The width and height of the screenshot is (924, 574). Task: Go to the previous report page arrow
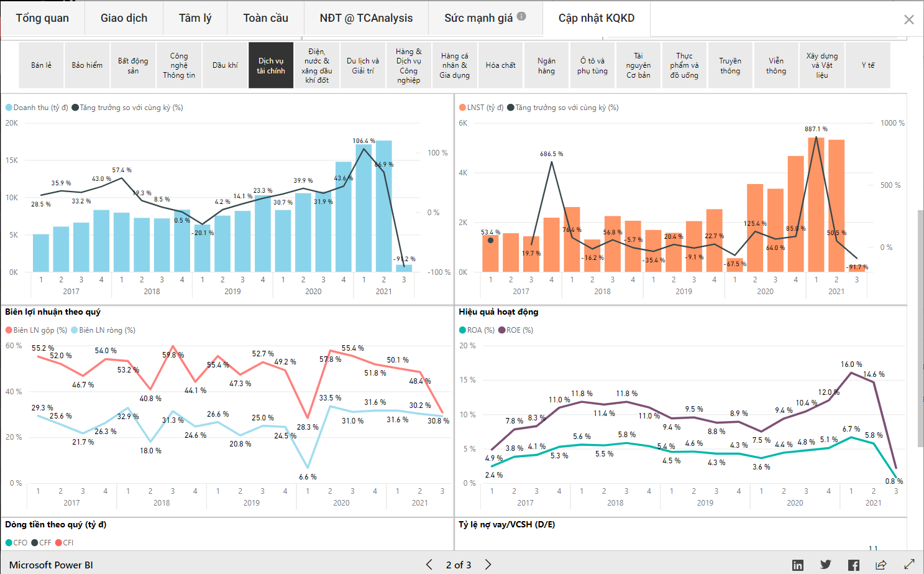[429, 565]
